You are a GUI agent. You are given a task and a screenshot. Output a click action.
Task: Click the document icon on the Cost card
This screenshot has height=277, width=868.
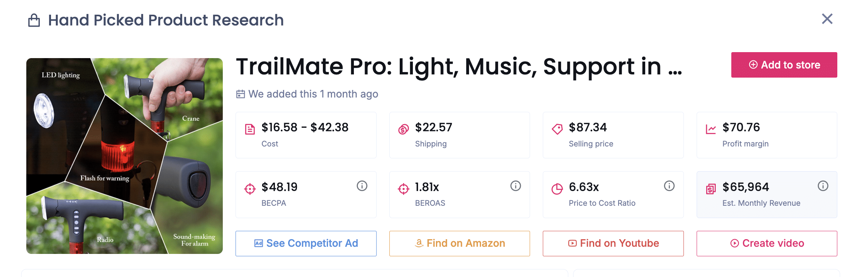coord(249,129)
